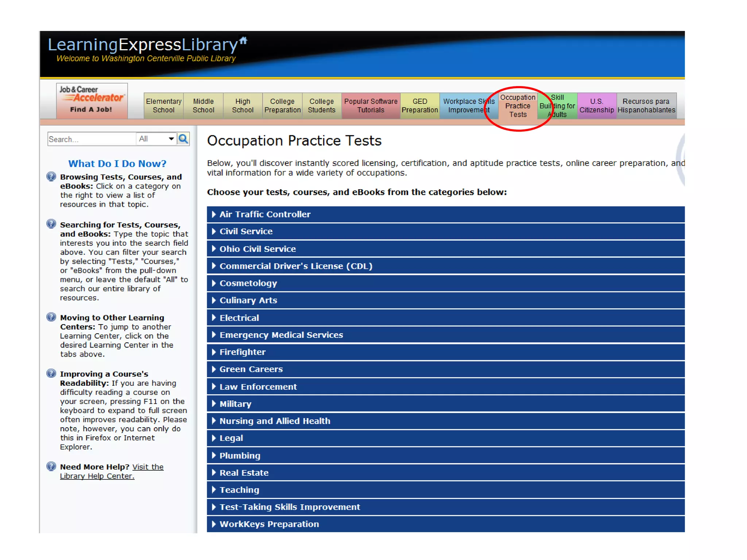This screenshot has width=747, height=560.
Task: Expand the Commercial Driver's License (CDL) category
Action: pos(295,266)
